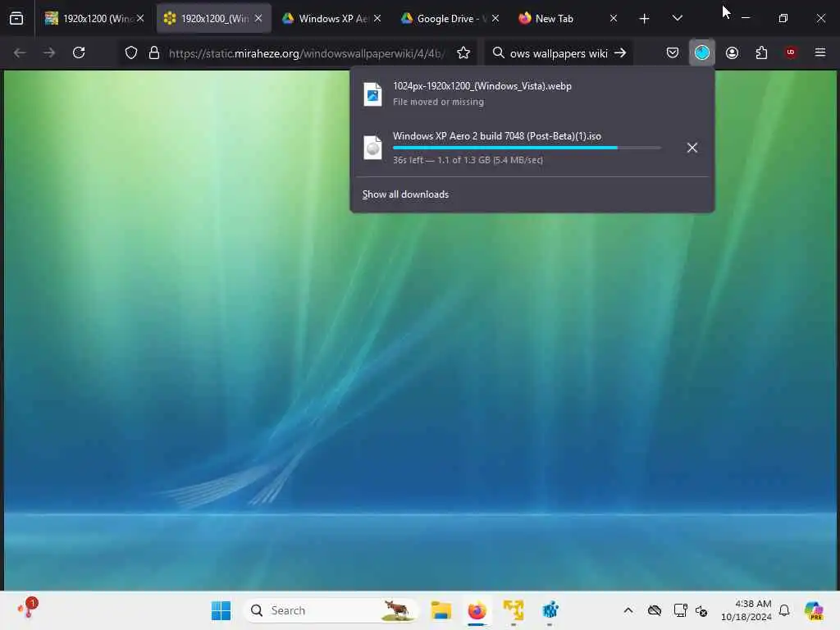The height and width of the screenshot is (630, 840).
Task: Open the Firefox account icon
Action: coord(732,52)
